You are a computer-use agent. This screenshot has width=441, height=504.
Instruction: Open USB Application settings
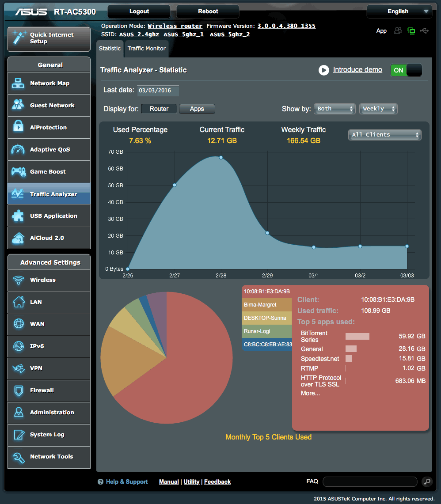(x=49, y=216)
